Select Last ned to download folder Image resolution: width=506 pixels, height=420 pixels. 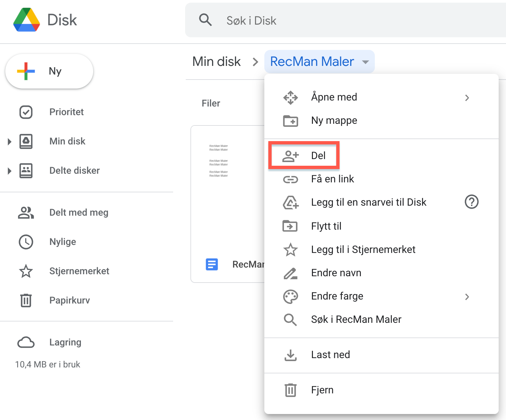(330, 355)
